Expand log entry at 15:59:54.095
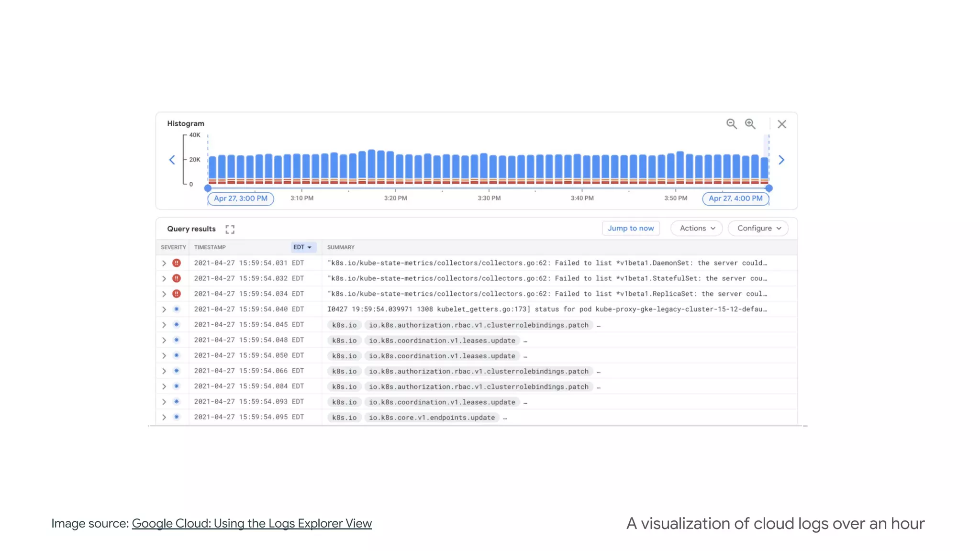Screen dimensions: 980x551 164,417
